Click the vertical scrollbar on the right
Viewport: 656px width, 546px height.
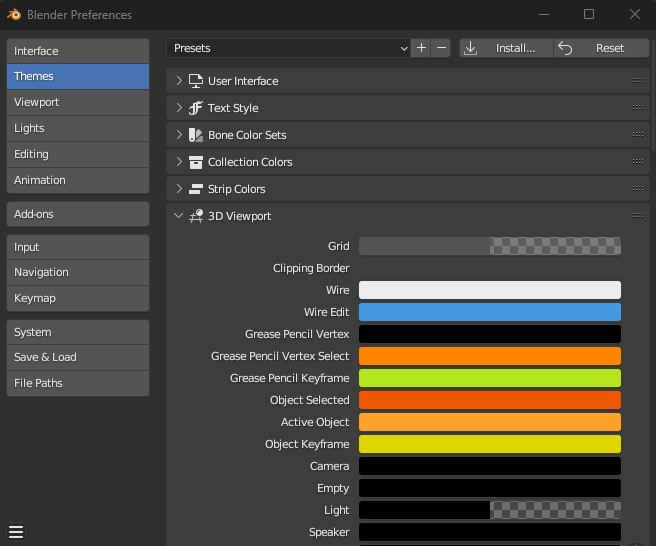coord(653,94)
